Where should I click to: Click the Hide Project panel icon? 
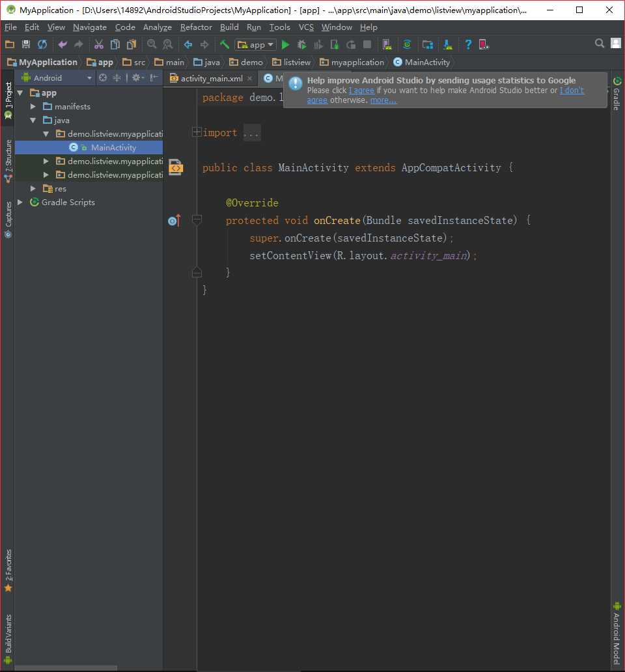click(154, 78)
